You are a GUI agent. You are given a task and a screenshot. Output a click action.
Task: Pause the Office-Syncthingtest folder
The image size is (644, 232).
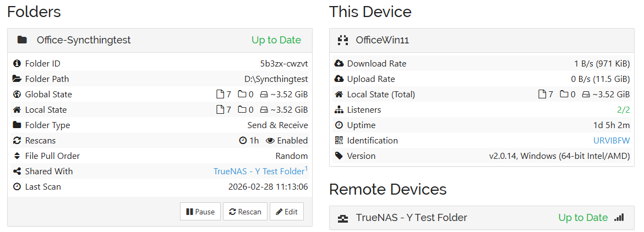pos(200,212)
